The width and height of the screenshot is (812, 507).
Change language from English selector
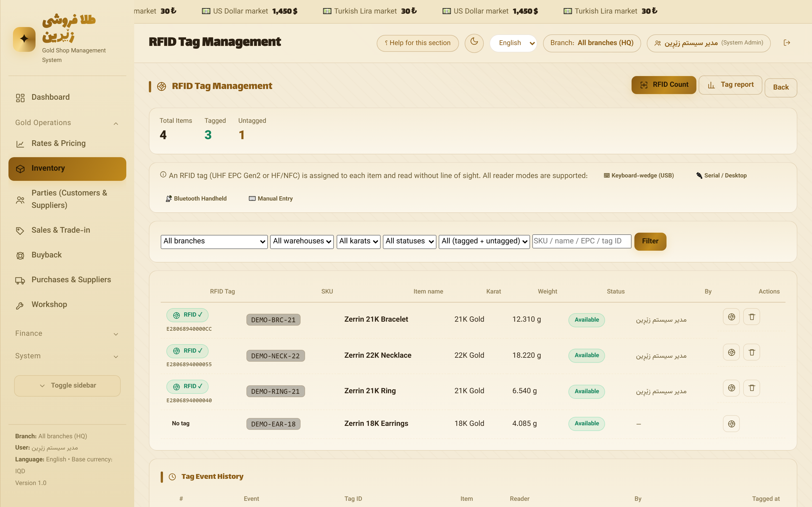click(x=513, y=43)
